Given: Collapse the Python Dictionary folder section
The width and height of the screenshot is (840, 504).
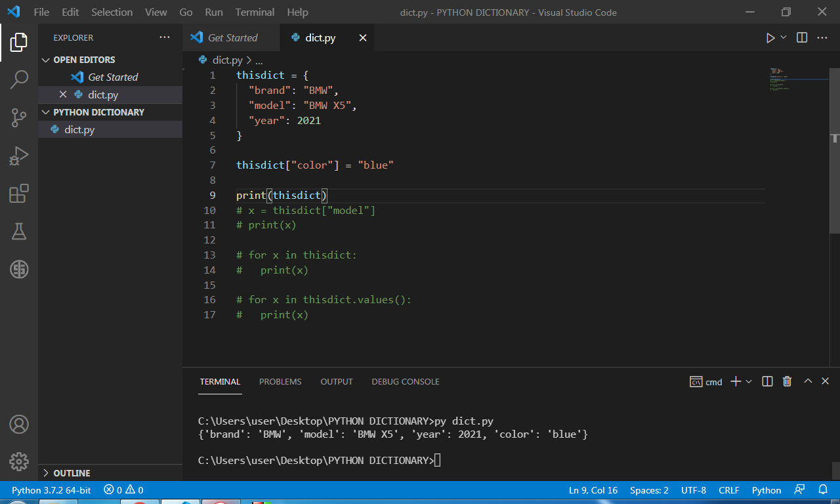Looking at the screenshot, I should tap(98, 112).
